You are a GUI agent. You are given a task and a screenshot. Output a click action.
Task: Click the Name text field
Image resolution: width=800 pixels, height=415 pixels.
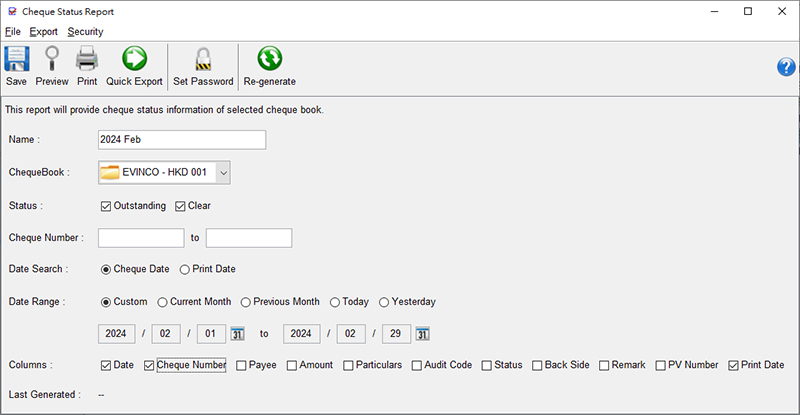point(182,140)
